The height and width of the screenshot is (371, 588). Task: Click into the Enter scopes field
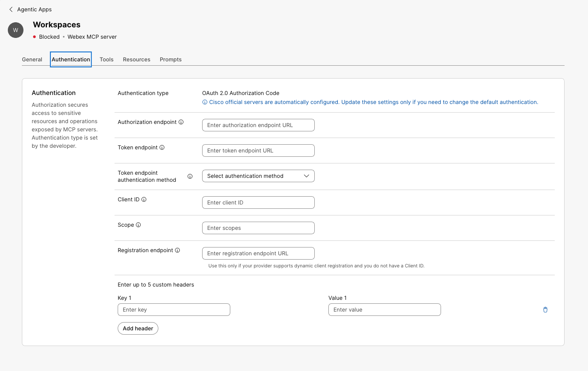[258, 228]
